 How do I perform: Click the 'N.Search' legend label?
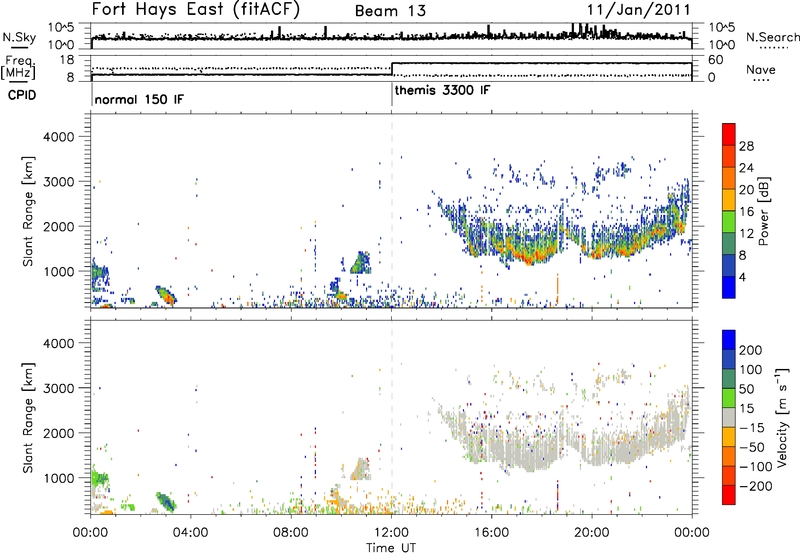[x=772, y=37]
